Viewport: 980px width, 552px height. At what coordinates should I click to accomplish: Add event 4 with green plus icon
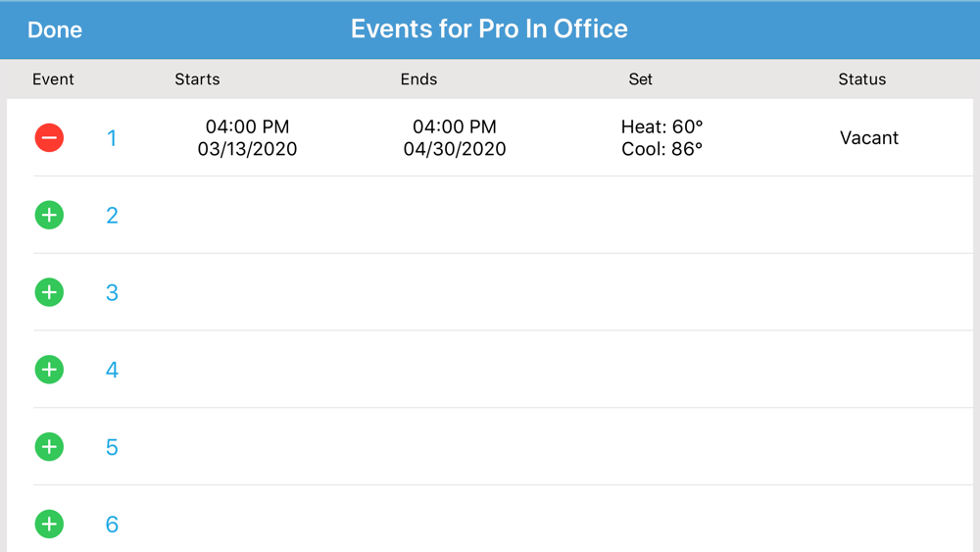[49, 370]
